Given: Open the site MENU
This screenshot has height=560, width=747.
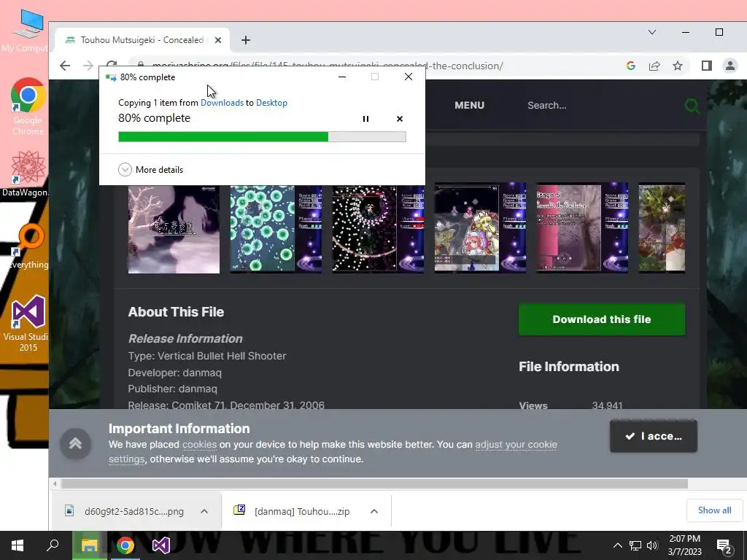Looking at the screenshot, I should 469,105.
